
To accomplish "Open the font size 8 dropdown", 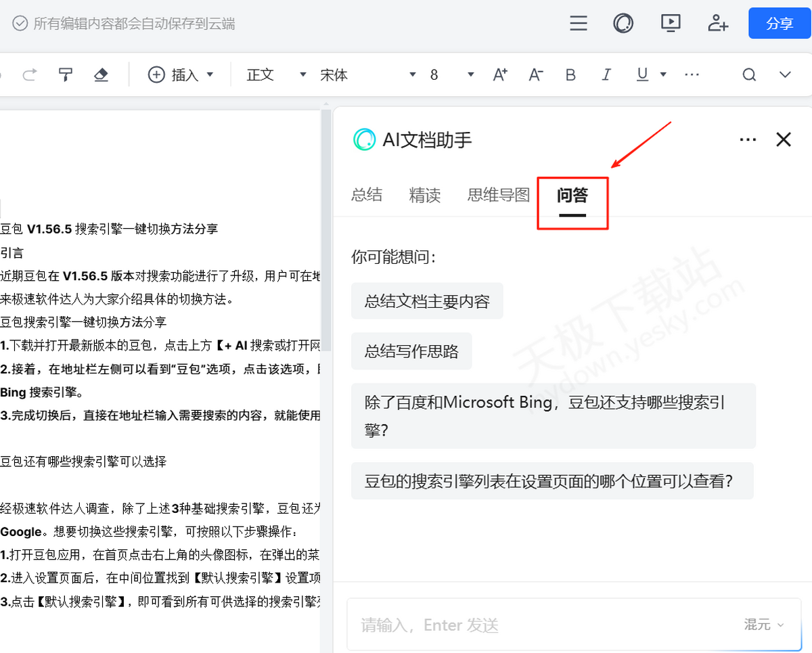I will (x=452, y=74).
